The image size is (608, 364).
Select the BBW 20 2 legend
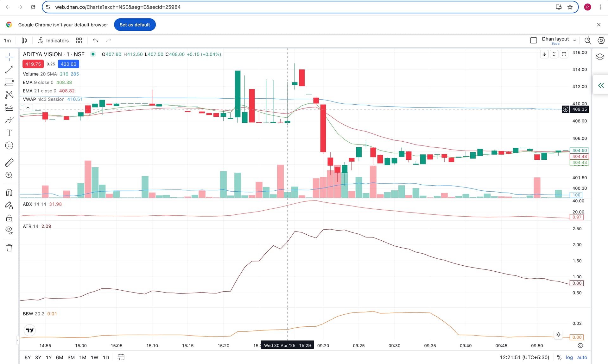pos(34,314)
